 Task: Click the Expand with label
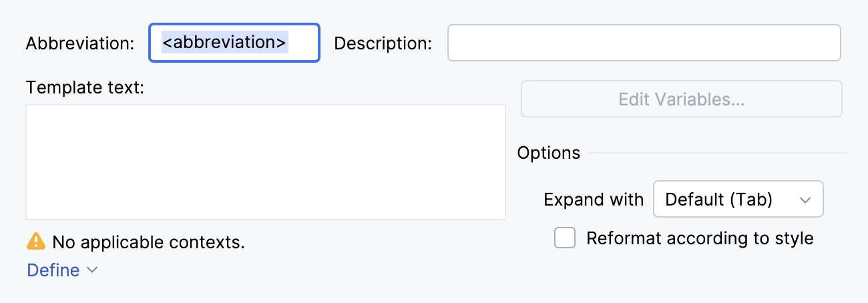point(594,200)
